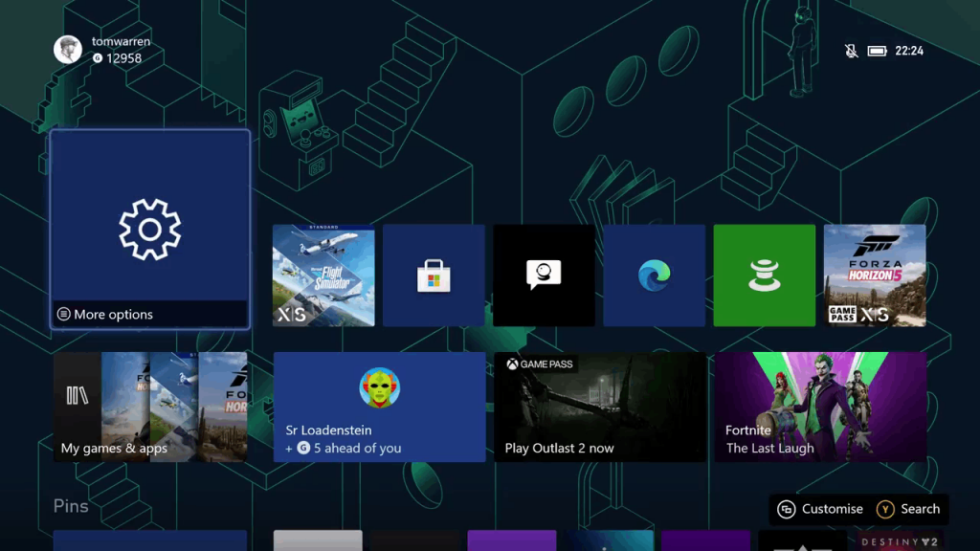Select the Pins section heading
Viewport: 980px width, 551px height.
pos(71,506)
